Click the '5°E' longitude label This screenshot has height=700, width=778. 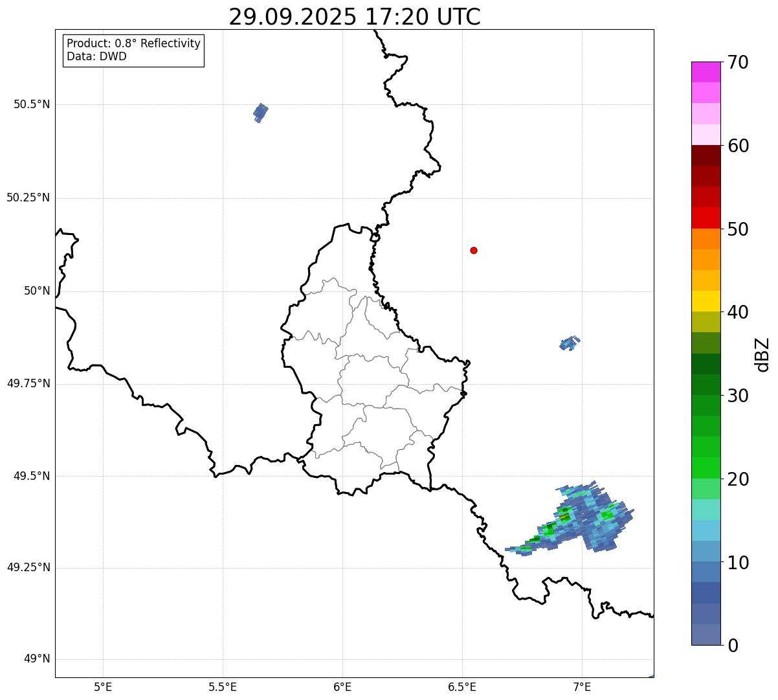(x=104, y=686)
